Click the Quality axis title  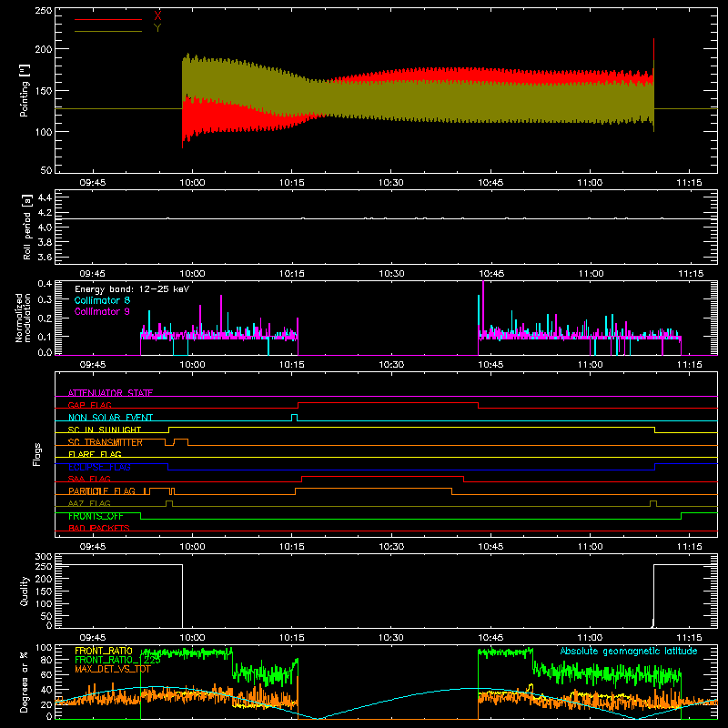click(x=25, y=591)
